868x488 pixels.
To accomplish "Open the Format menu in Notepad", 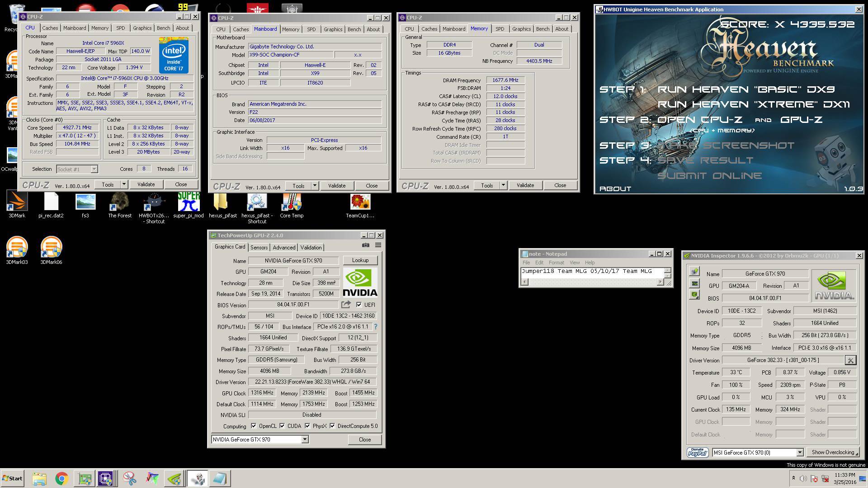I will point(557,263).
